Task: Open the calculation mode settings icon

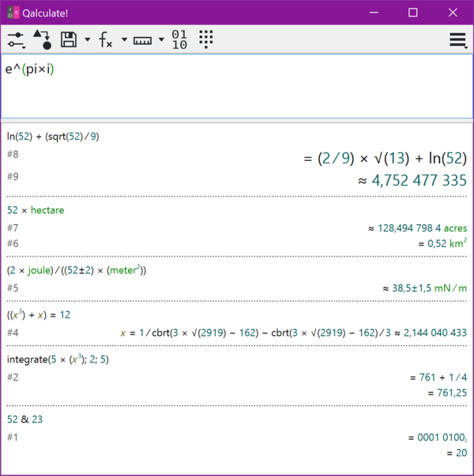Action: coord(16,39)
